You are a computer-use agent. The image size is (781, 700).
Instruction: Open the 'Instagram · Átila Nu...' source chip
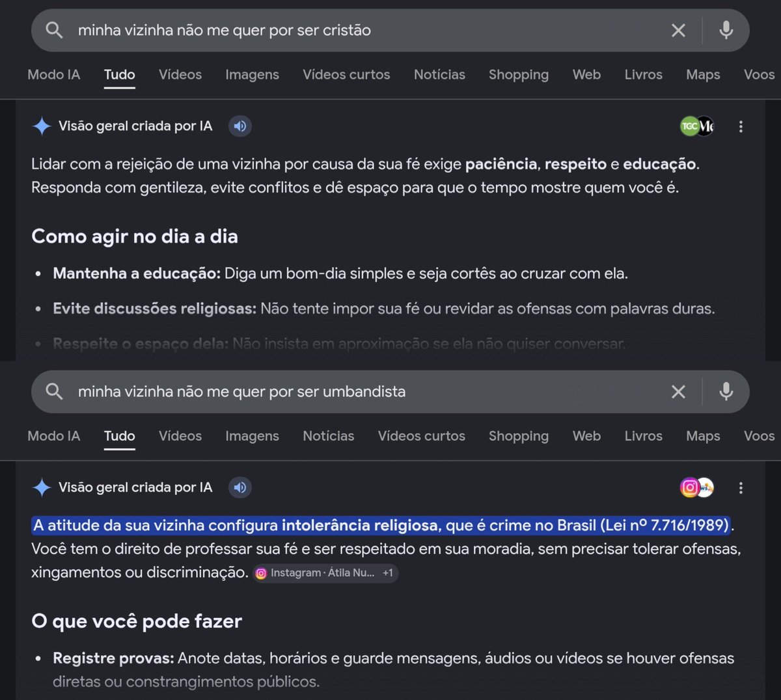pos(325,573)
